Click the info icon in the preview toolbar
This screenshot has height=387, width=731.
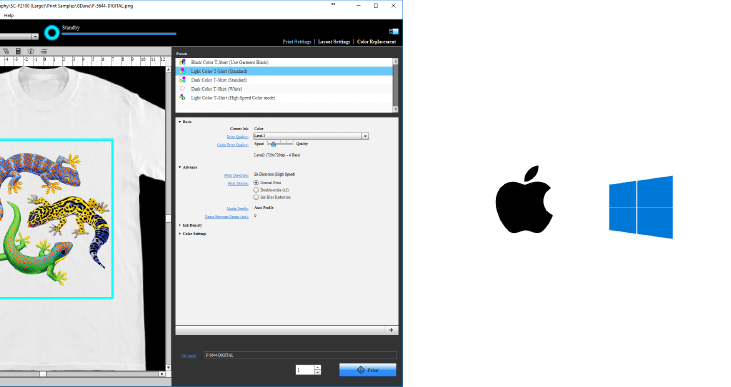(x=31, y=51)
